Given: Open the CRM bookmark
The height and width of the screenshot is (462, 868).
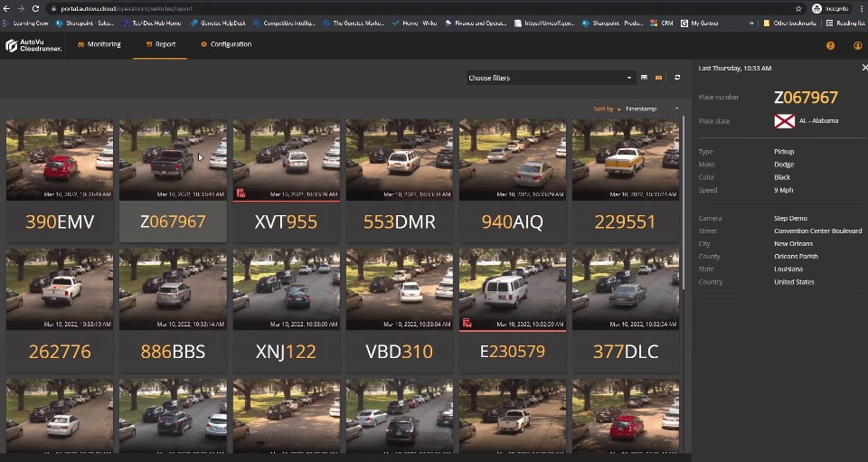Looking at the screenshot, I should (662, 24).
